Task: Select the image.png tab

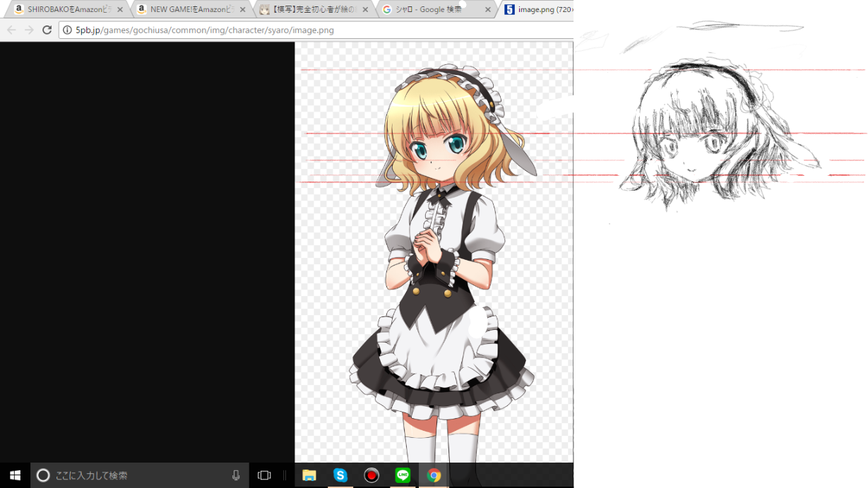Action: (538, 10)
